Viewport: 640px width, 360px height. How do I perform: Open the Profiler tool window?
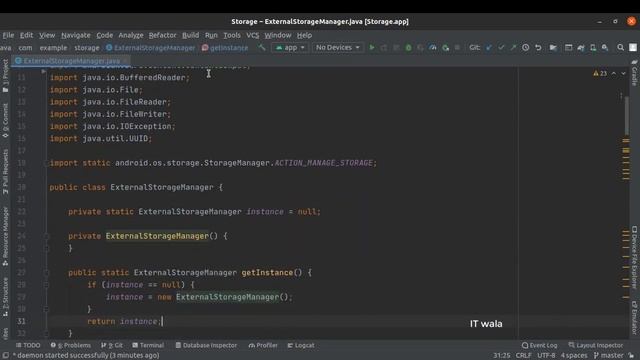click(x=263, y=345)
